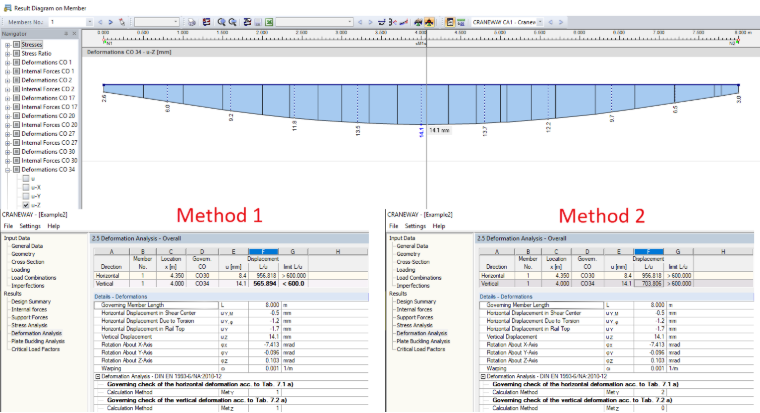Viewport: 760px width, 413px height.
Task: Click the Excel export icon
Action: [x=269, y=22]
